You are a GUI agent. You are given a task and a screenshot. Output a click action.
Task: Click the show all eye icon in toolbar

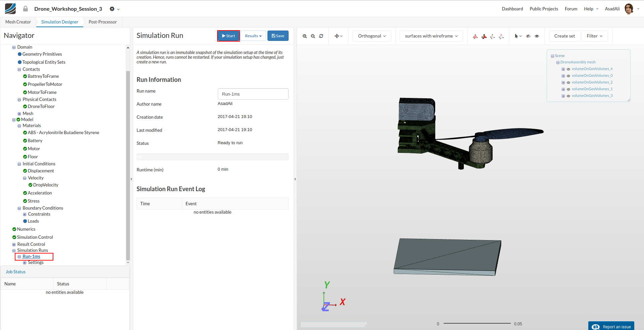tap(537, 36)
